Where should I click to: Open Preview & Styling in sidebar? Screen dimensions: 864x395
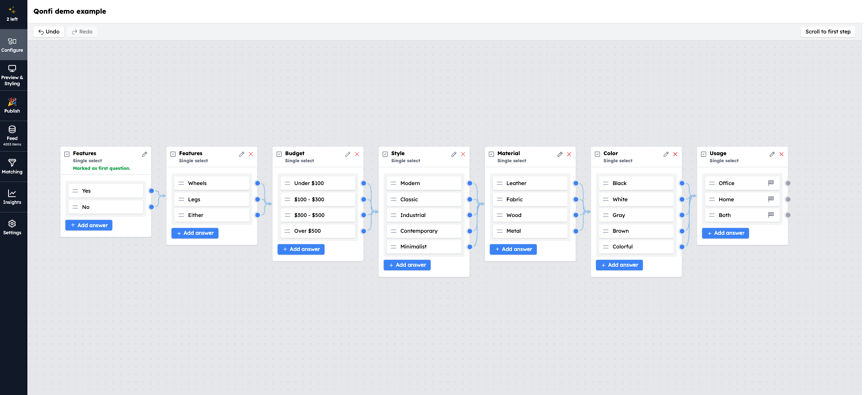tap(12, 75)
